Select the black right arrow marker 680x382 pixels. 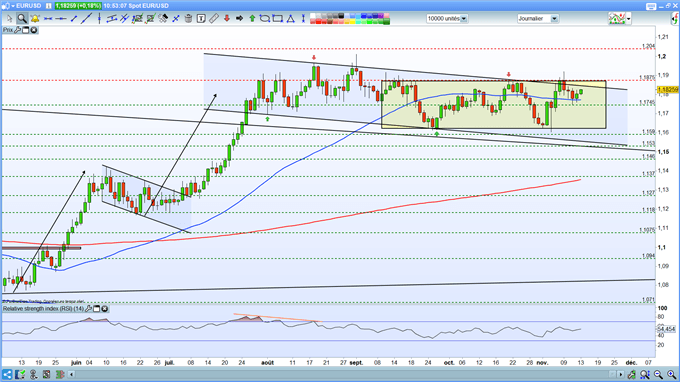click(239, 18)
